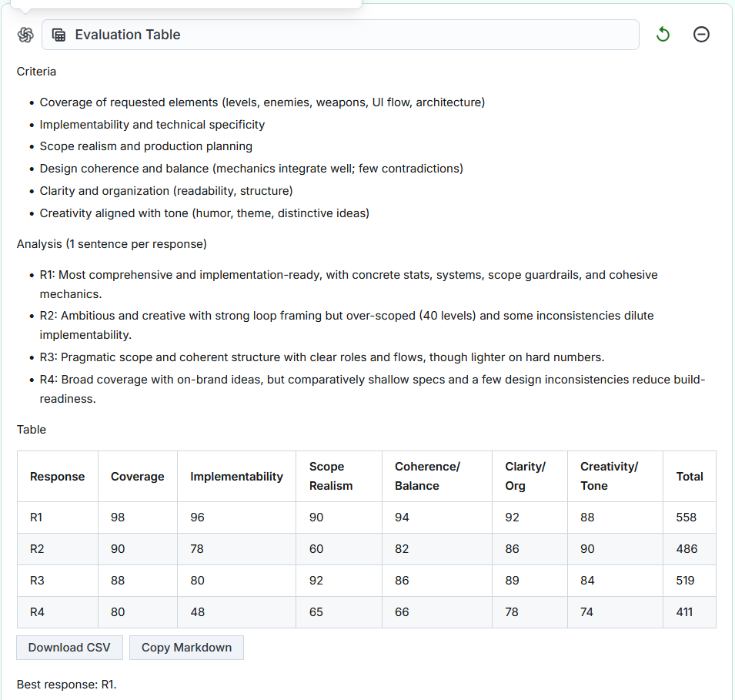735x700 pixels.
Task: Select the Coherence/Balance column header
Action: point(427,477)
